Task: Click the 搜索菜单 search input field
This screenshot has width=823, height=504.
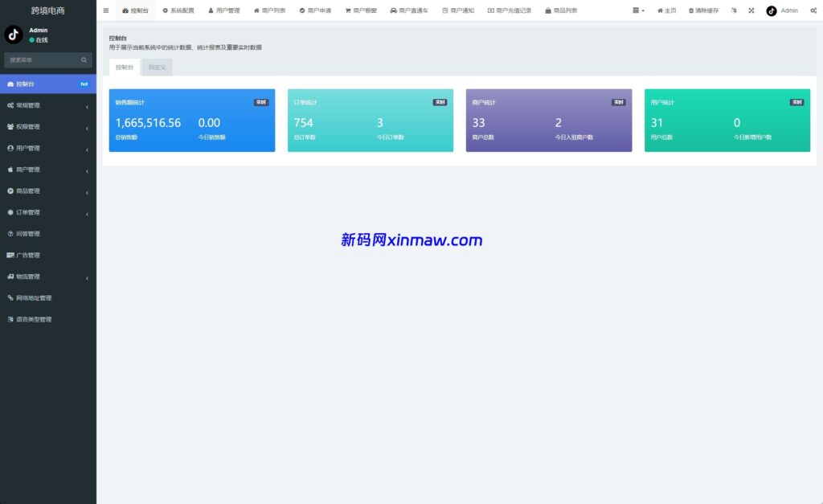Action: 44,59
